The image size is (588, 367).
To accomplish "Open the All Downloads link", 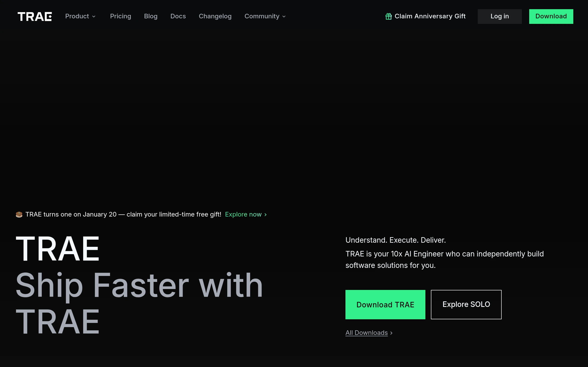I will click(366, 333).
